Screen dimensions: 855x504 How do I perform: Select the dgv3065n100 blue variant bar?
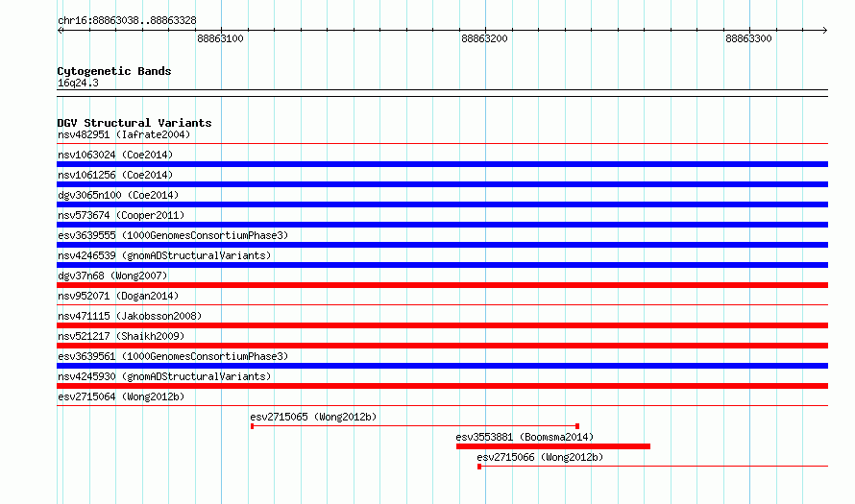[x=442, y=204]
